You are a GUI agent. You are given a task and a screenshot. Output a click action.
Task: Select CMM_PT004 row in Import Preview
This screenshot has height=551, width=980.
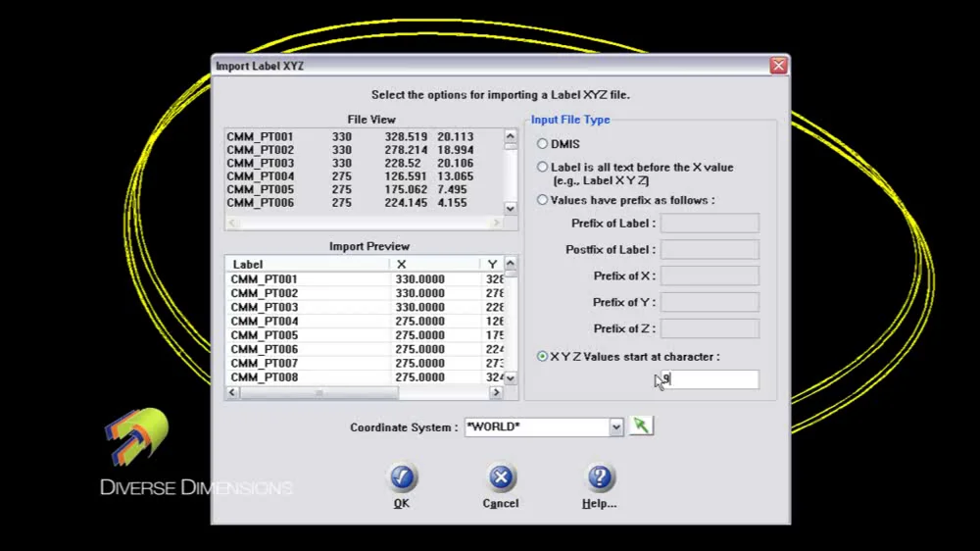click(365, 321)
